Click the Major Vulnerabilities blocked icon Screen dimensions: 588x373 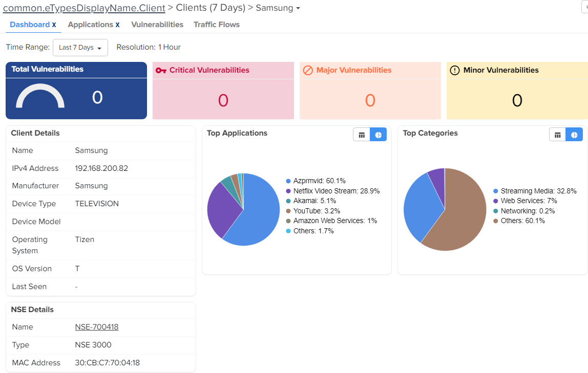(x=308, y=71)
